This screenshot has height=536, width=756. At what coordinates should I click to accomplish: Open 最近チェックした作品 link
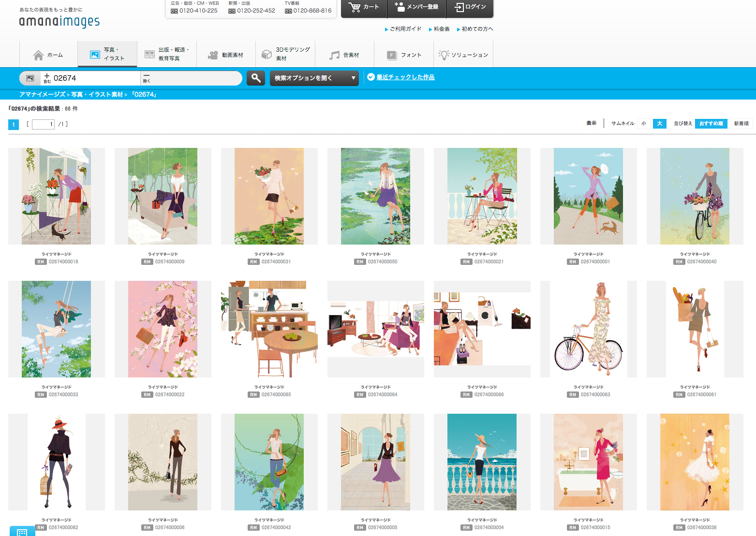pos(405,77)
